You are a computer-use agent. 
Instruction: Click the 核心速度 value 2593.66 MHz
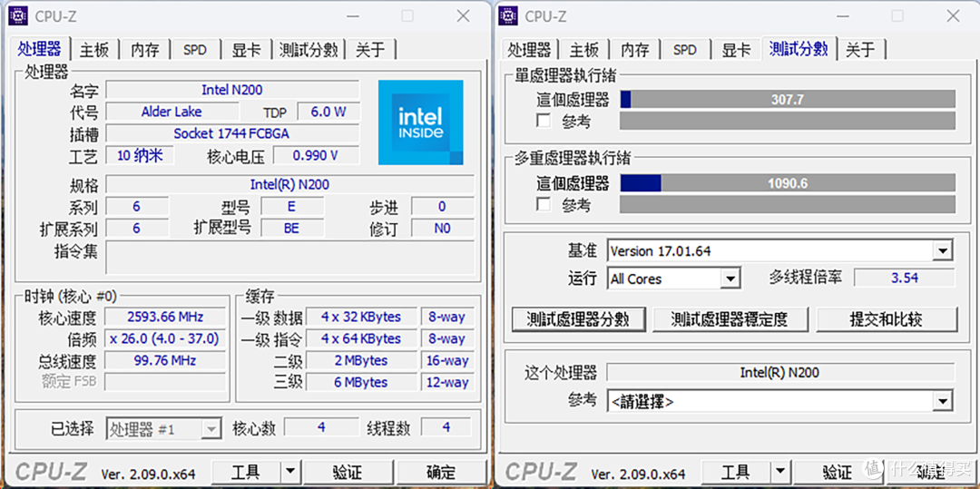pyautogui.click(x=165, y=317)
